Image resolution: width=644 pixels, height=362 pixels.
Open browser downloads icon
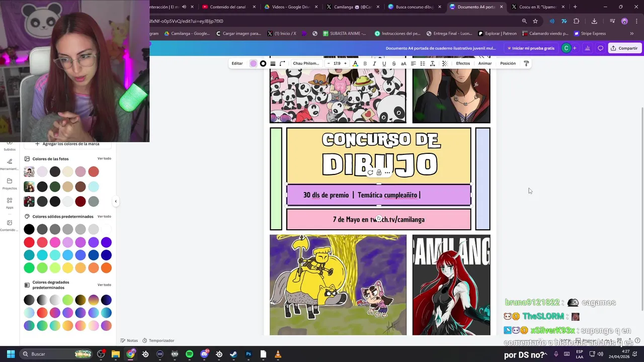click(594, 21)
